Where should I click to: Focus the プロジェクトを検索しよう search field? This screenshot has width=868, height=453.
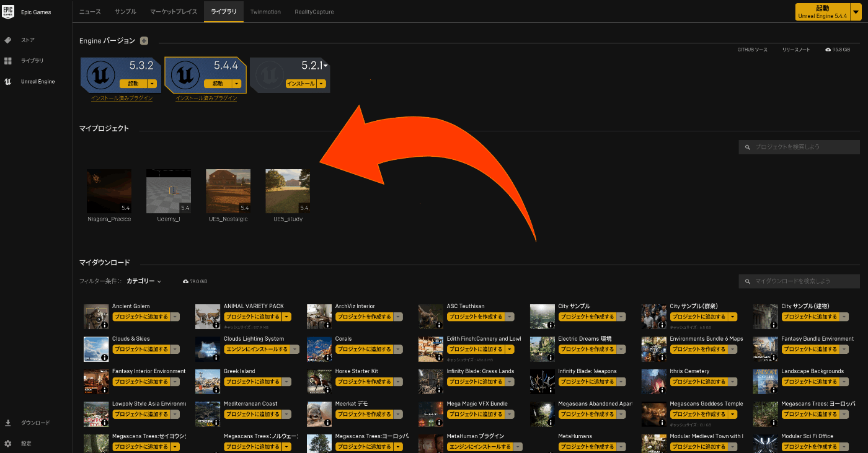799,147
